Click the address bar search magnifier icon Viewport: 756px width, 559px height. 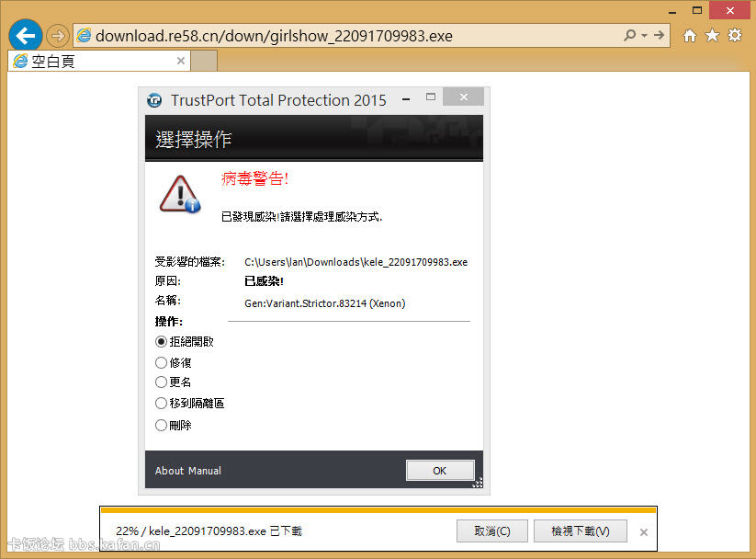629,35
